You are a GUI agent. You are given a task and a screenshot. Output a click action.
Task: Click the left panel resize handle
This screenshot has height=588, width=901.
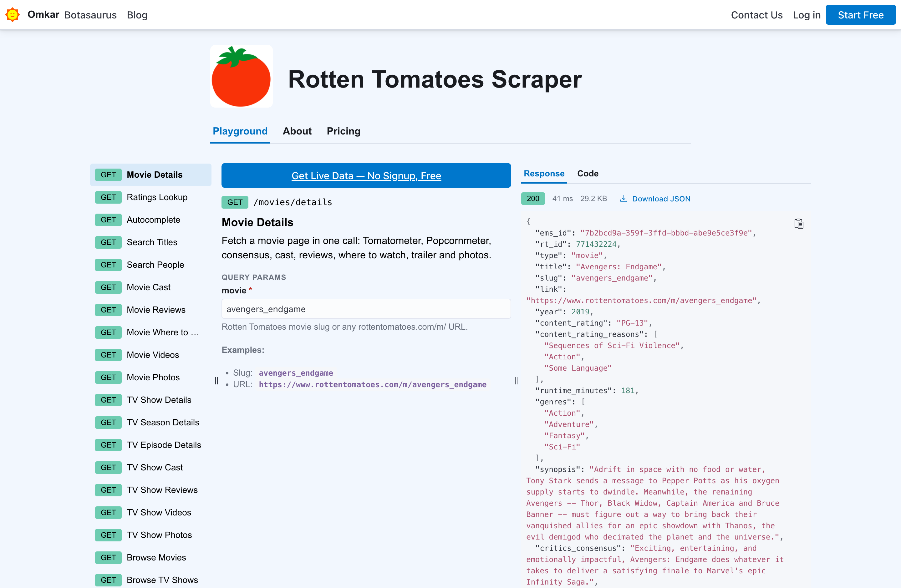(x=216, y=380)
